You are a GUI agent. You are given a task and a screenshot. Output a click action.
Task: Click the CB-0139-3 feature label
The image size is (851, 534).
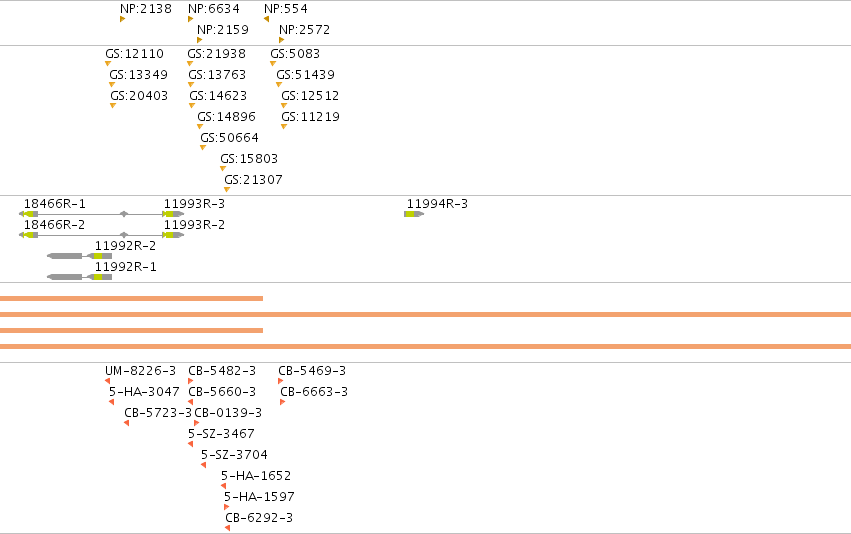pos(228,414)
